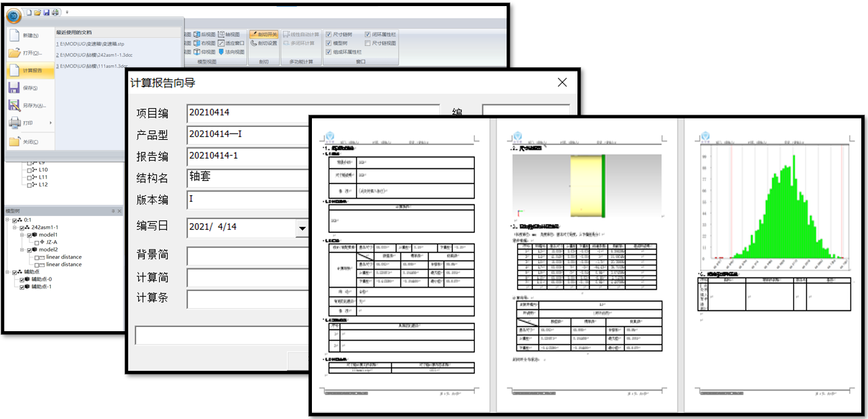Collapse the 242asm1-1 tree node
This screenshot has height=419, width=868.
15,227
